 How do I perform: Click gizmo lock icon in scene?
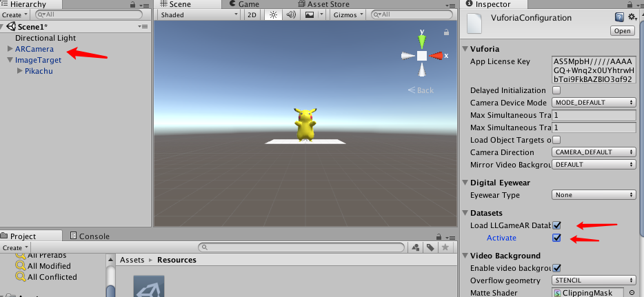click(446, 32)
